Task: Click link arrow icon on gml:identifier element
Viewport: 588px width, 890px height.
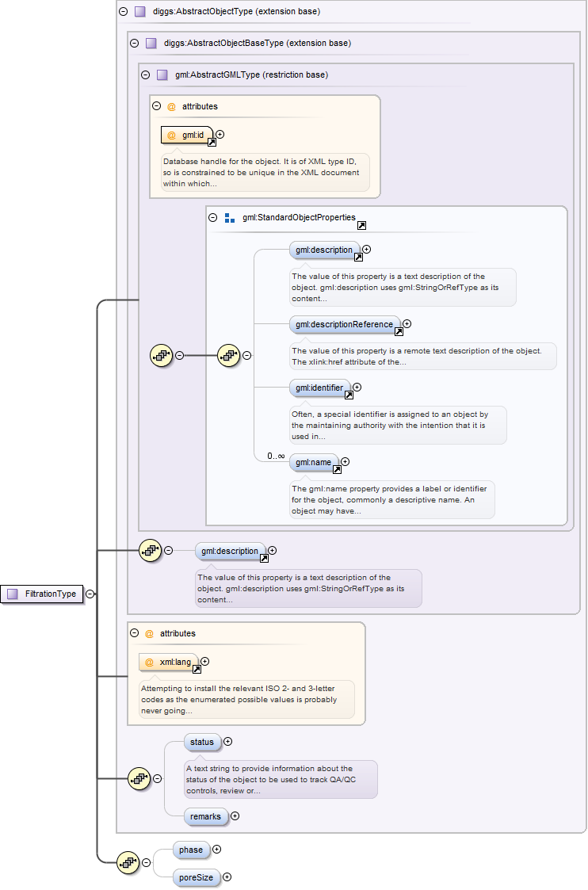Action: pos(349,395)
